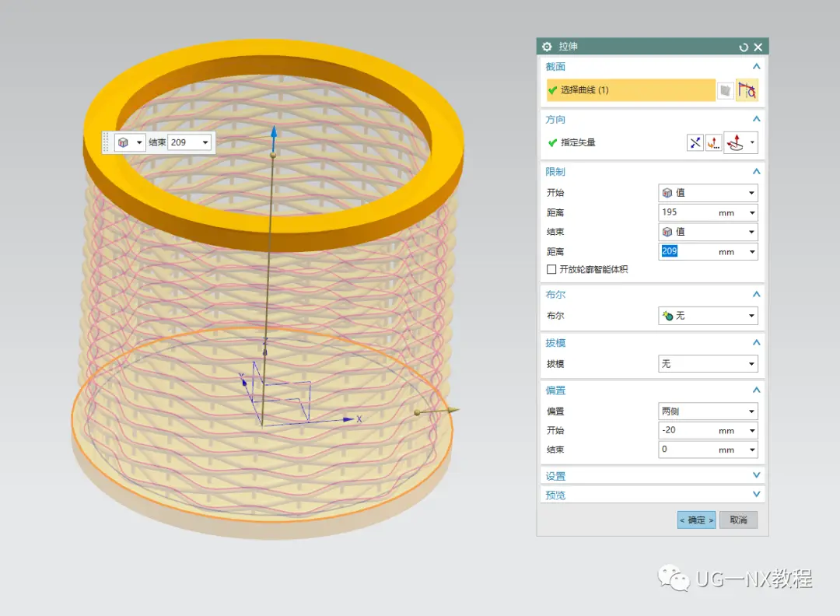Open the on-screen 209 value dropdown arrow
The width and height of the screenshot is (840, 616).
coord(205,142)
